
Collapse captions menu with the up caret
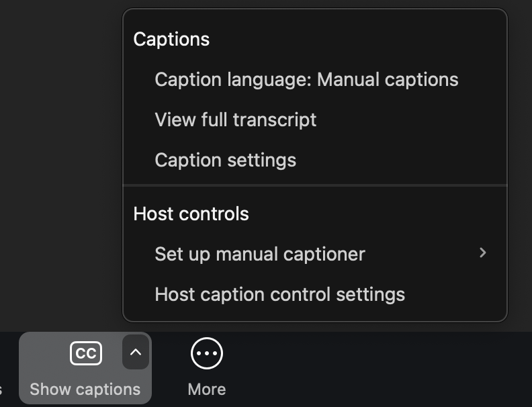coord(136,353)
